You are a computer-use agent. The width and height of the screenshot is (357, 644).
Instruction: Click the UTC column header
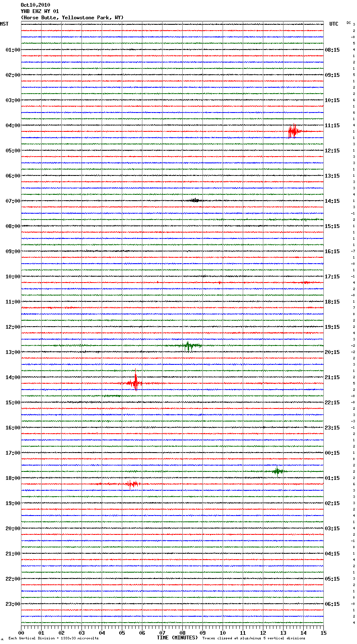pos(334,24)
